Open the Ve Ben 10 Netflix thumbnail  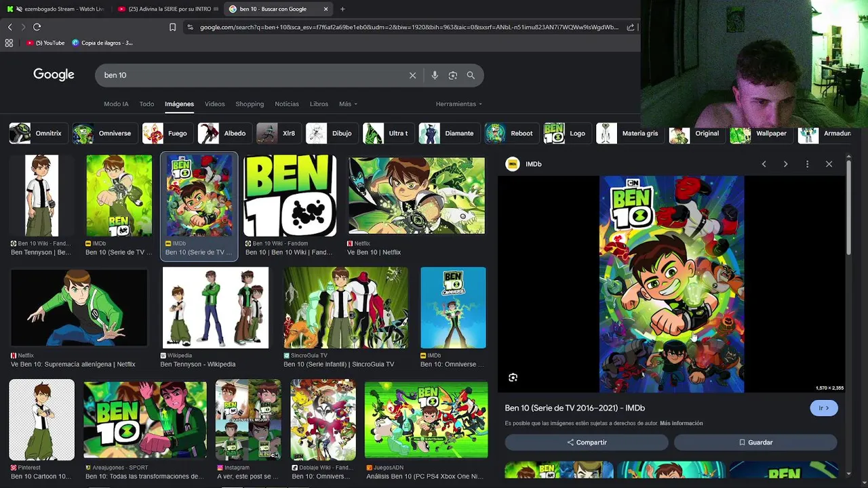click(416, 195)
